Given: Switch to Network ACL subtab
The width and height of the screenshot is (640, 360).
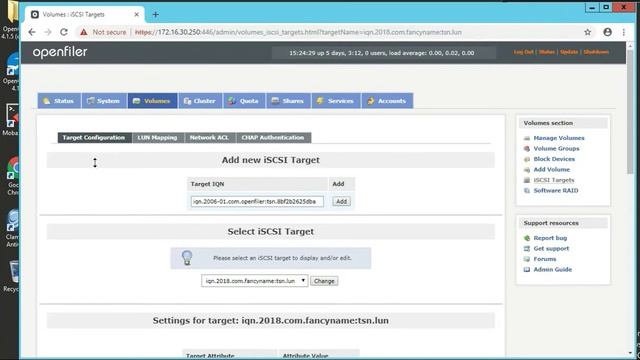Looking at the screenshot, I should click(209, 138).
